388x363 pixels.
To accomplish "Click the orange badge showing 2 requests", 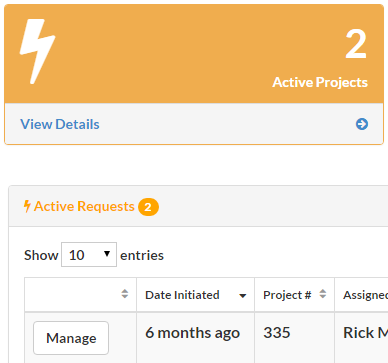I will pyautogui.click(x=148, y=207).
